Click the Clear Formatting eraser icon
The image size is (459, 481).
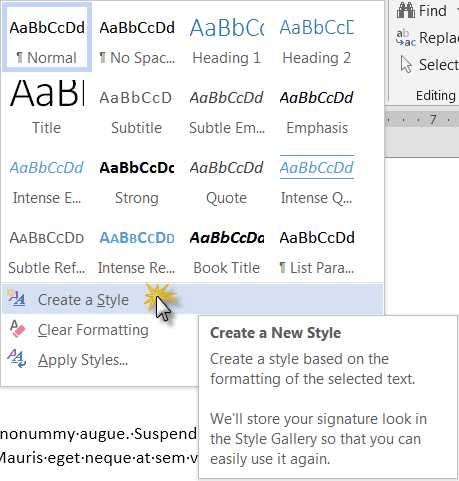point(18,329)
